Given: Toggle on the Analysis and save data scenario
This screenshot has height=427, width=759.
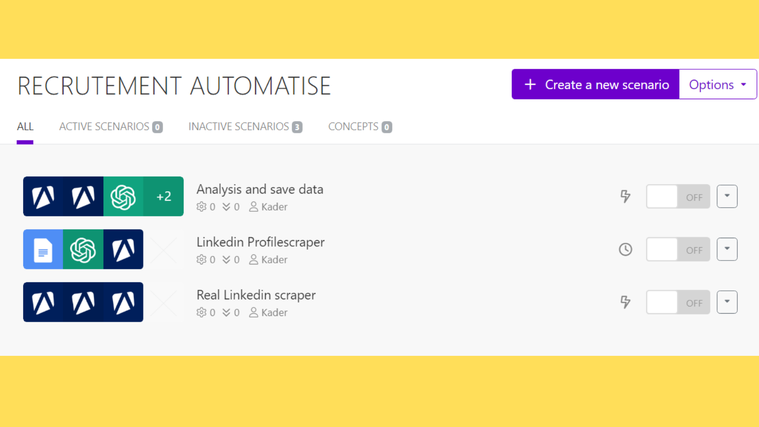Looking at the screenshot, I should click(677, 197).
